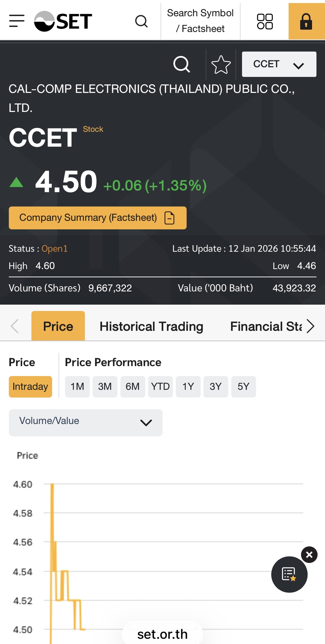Select the Intraday price view
Image resolution: width=325 pixels, height=644 pixels.
coord(30,387)
